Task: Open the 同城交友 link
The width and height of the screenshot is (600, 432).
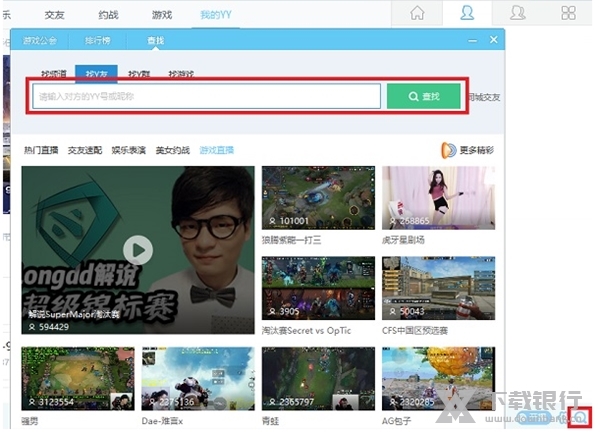Action: [484, 97]
